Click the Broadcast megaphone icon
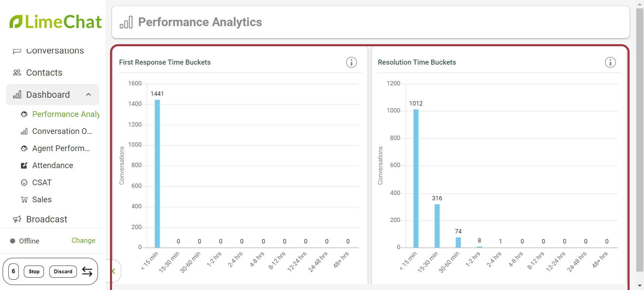 (x=17, y=219)
